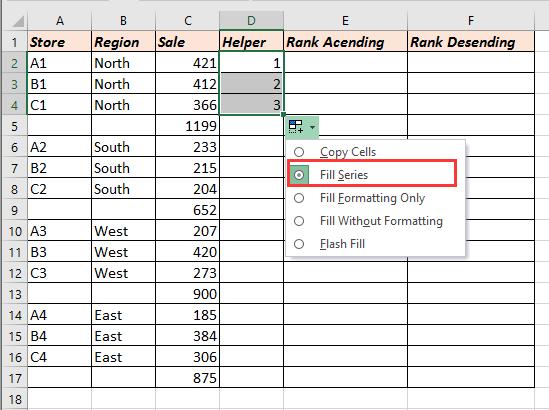Click column F header

(x=471, y=21)
